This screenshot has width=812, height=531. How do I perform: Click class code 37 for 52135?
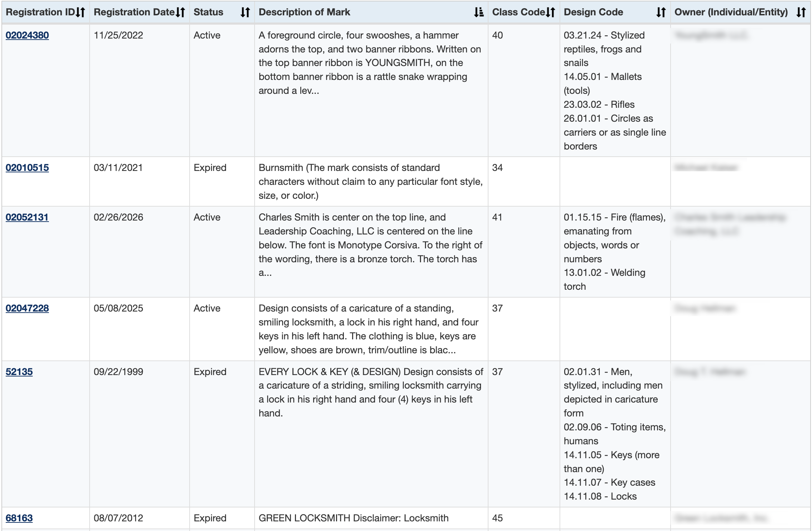(x=497, y=372)
